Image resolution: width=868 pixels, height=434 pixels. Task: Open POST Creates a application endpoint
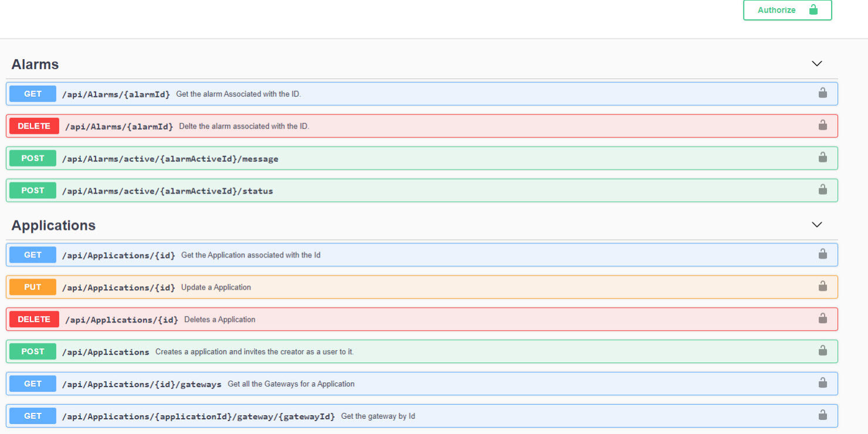pos(254,352)
